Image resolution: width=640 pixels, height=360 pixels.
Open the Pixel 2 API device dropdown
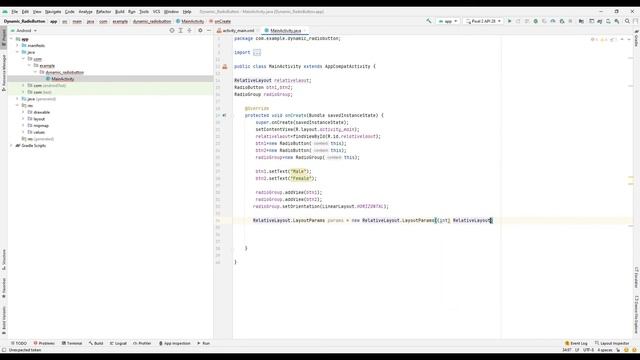pyautogui.click(x=483, y=21)
